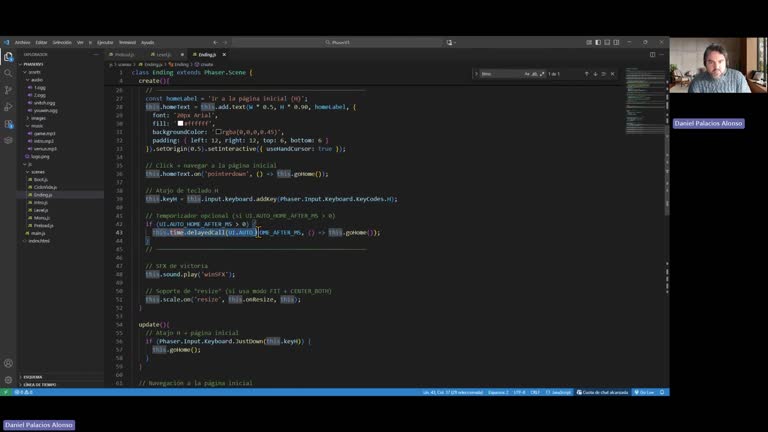Click the white #ffffff color swatch
768x432 pixels.
click(x=180, y=123)
